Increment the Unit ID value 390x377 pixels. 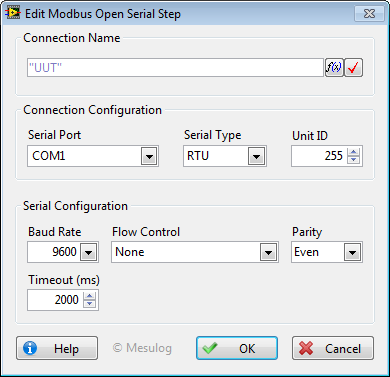(x=353, y=152)
